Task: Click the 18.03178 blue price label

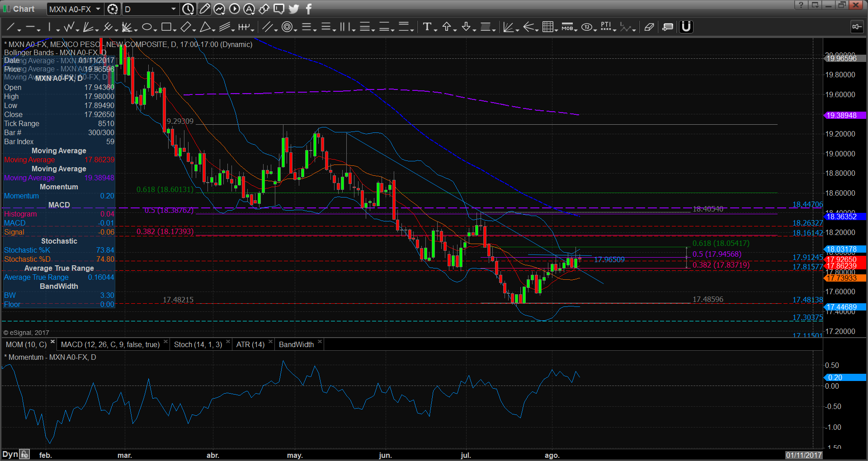Action: pyautogui.click(x=845, y=249)
